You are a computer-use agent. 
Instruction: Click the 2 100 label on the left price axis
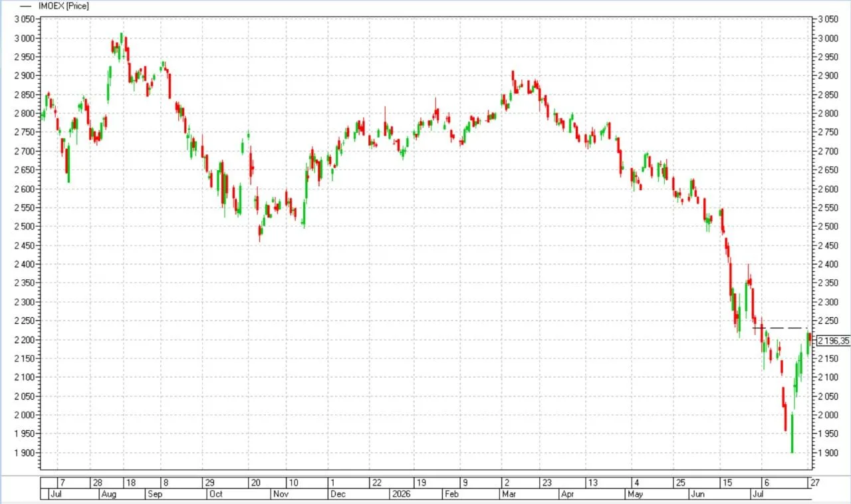pyautogui.click(x=26, y=378)
